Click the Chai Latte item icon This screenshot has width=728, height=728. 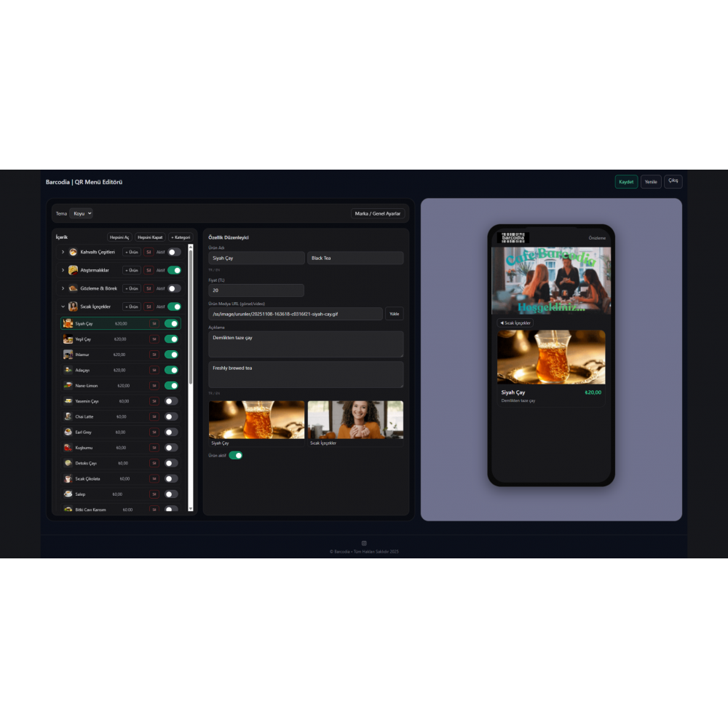coord(68,416)
